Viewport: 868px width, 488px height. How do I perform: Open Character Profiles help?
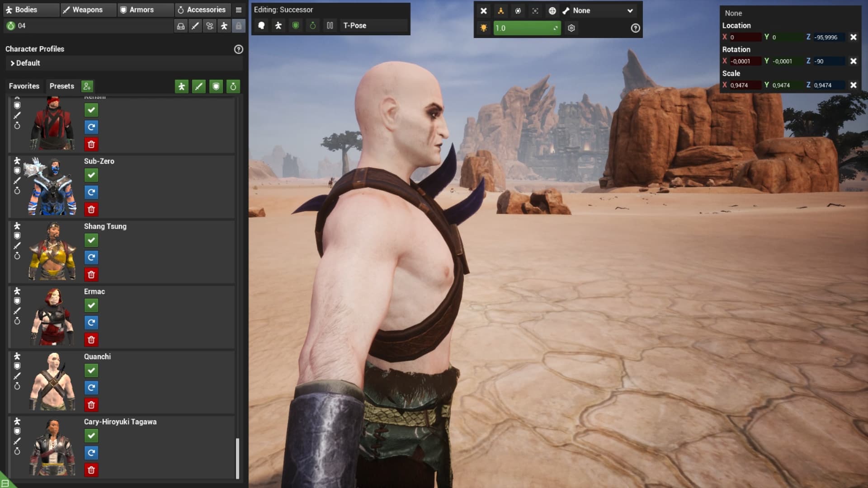[x=239, y=49]
